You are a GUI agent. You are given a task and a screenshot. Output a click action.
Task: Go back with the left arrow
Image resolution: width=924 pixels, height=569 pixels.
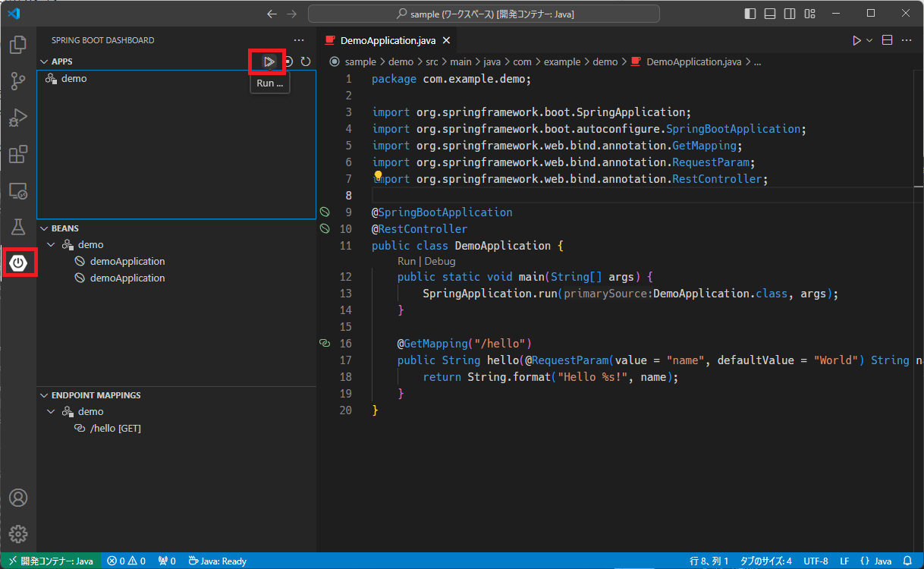pos(272,14)
